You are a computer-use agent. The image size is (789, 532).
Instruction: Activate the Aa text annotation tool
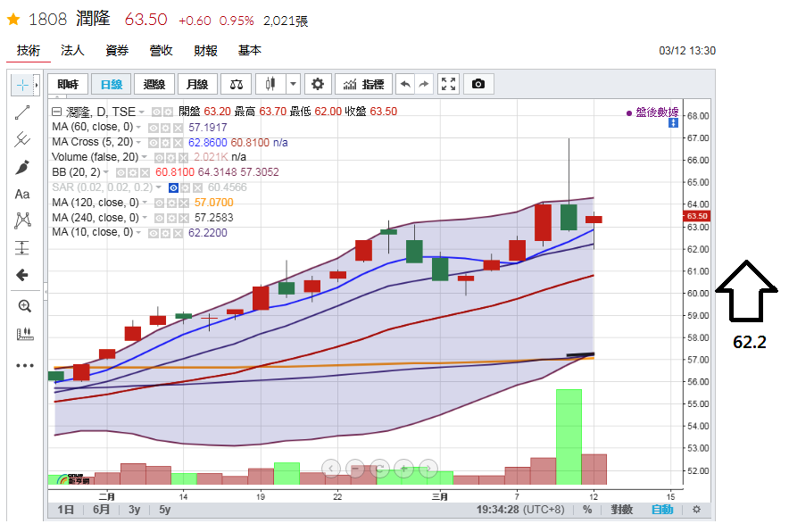22,195
